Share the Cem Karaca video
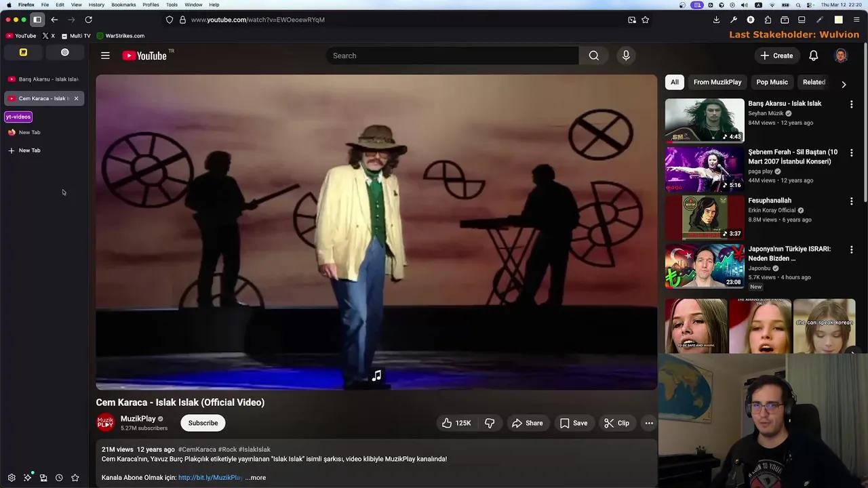Screen dimensions: 868x488 tap(528, 423)
